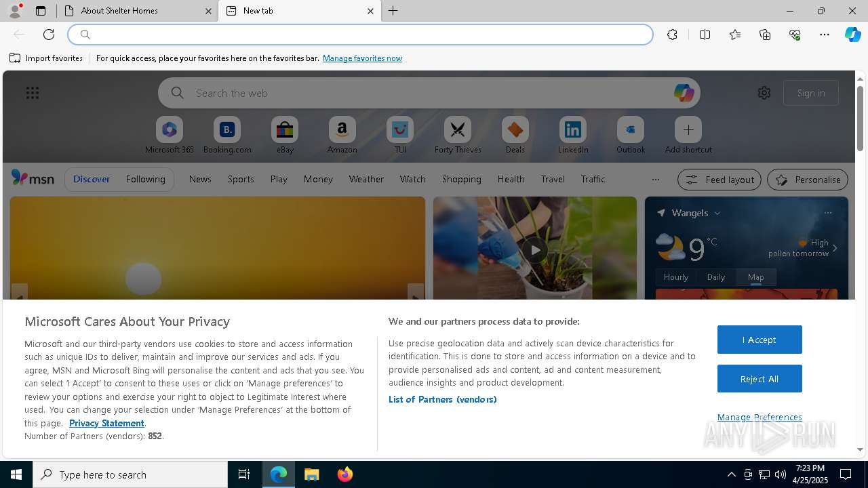The image size is (868, 488).
Task: Open List of Partners (vendors) link
Action: tap(442, 399)
